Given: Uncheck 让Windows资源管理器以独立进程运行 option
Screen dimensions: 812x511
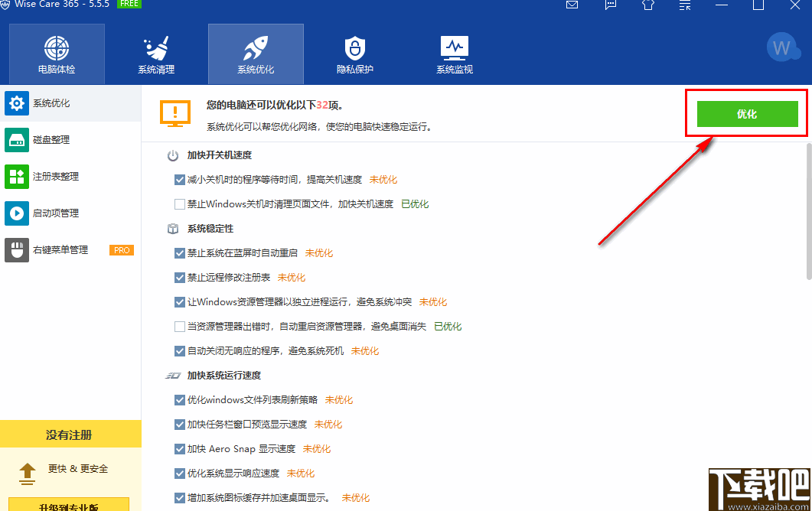Looking at the screenshot, I should tap(180, 302).
